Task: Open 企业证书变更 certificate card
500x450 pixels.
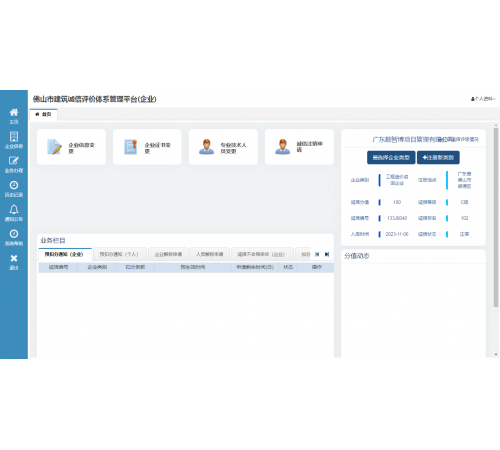Action: (147, 147)
